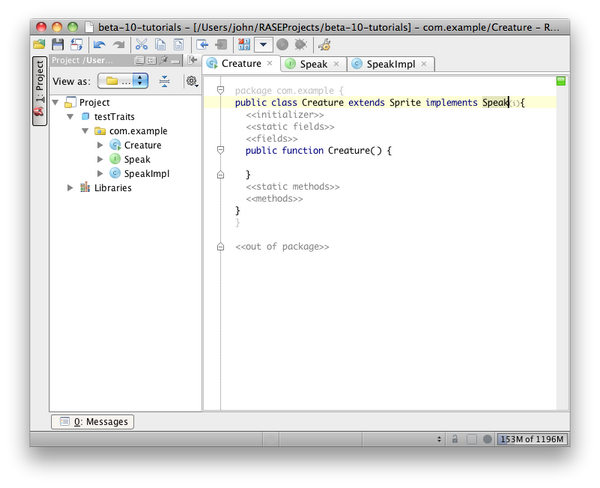Click the Make project binary-grid icon

[x=244, y=45]
